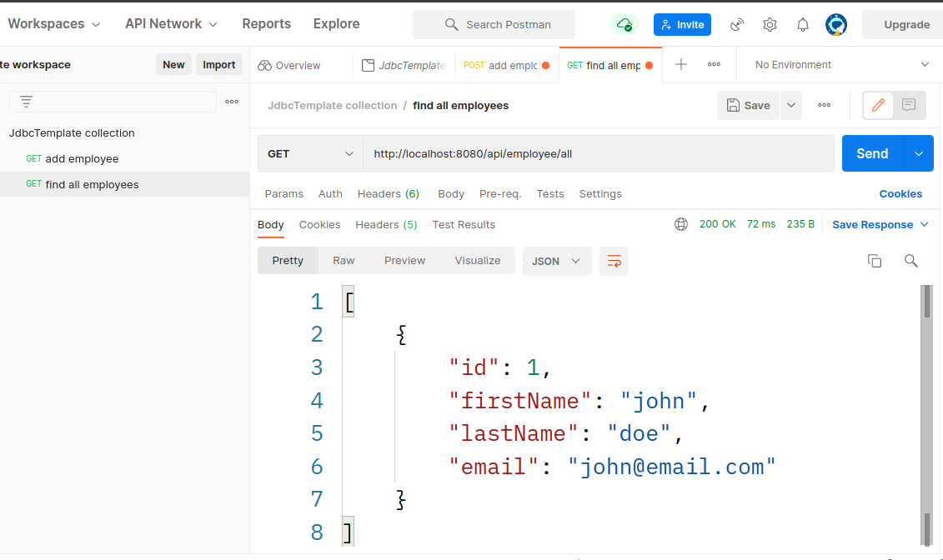943x560 pixels.
Task: Click the sync status cloud icon
Action: (624, 25)
